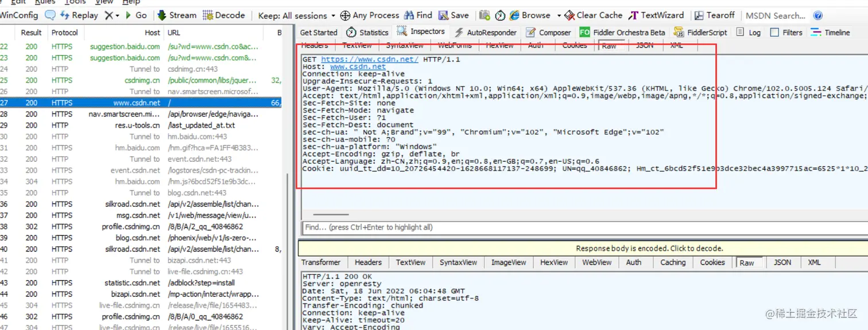Open the AutoResponder tab

point(486,33)
